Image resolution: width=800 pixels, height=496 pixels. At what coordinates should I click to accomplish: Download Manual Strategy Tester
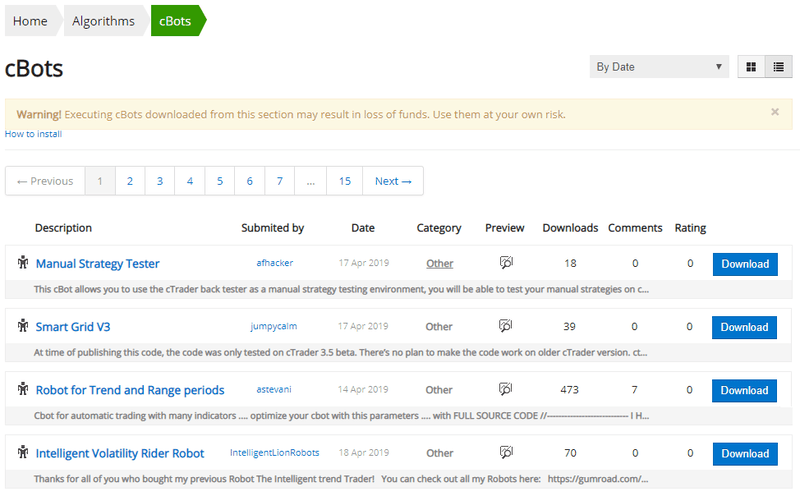point(745,264)
